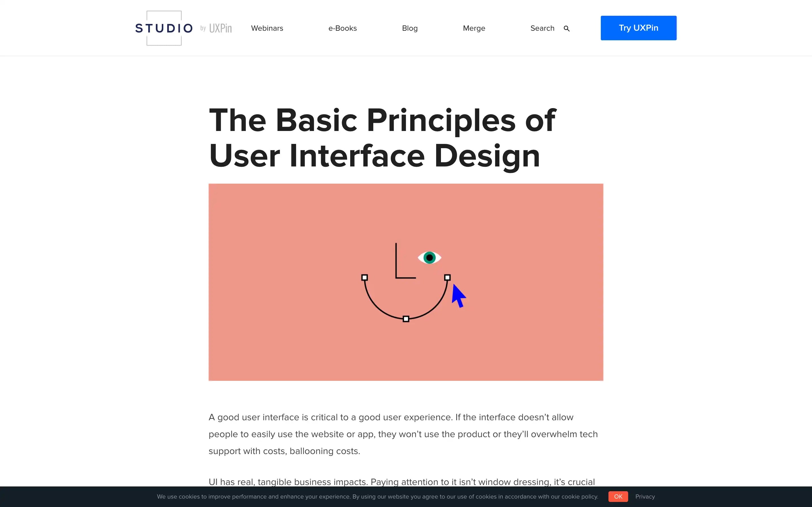Click the UXPin wordmark in header
The image size is (812, 507).
[220, 28]
